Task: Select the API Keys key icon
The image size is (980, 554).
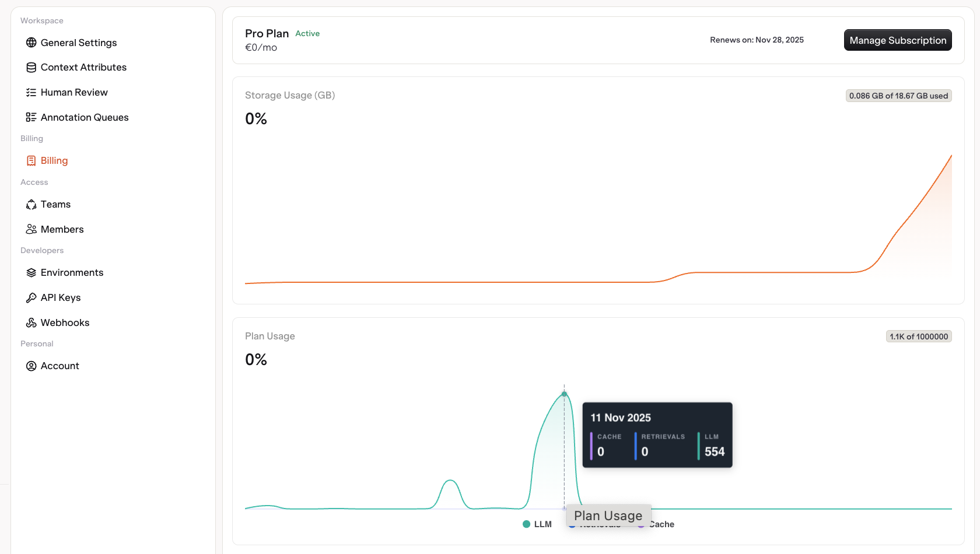Action: (x=31, y=297)
